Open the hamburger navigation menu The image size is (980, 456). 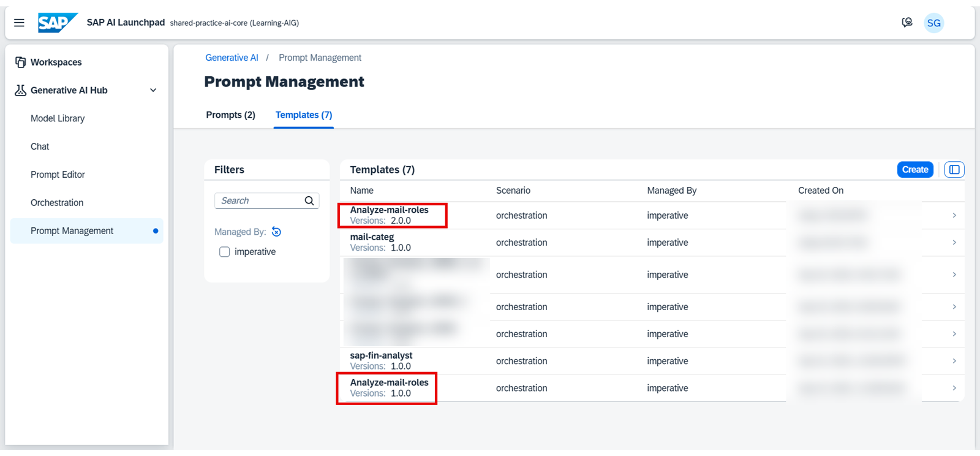coord(19,23)
